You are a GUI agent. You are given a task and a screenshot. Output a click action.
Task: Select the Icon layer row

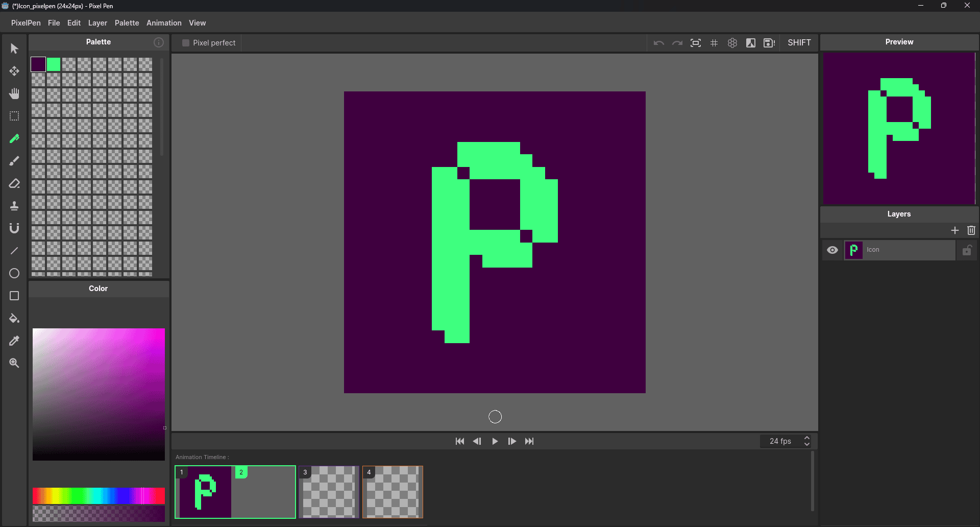[x=899, y=250]
